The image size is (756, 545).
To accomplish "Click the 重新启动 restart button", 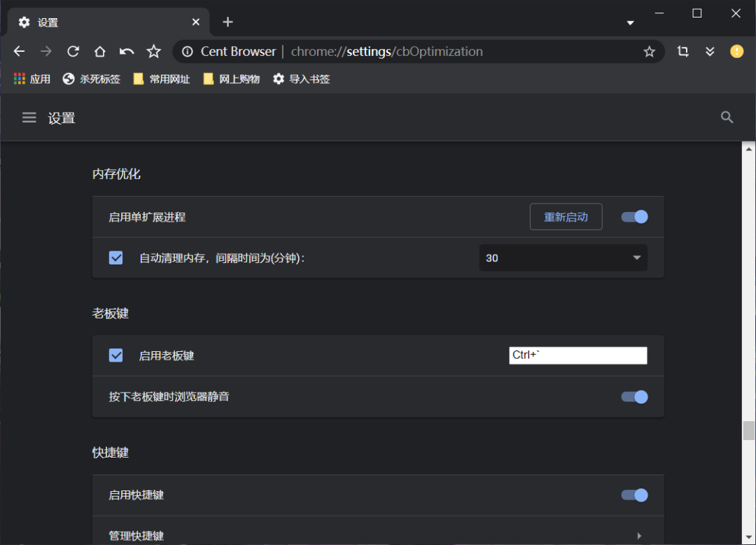I will [x=566, y=216].
